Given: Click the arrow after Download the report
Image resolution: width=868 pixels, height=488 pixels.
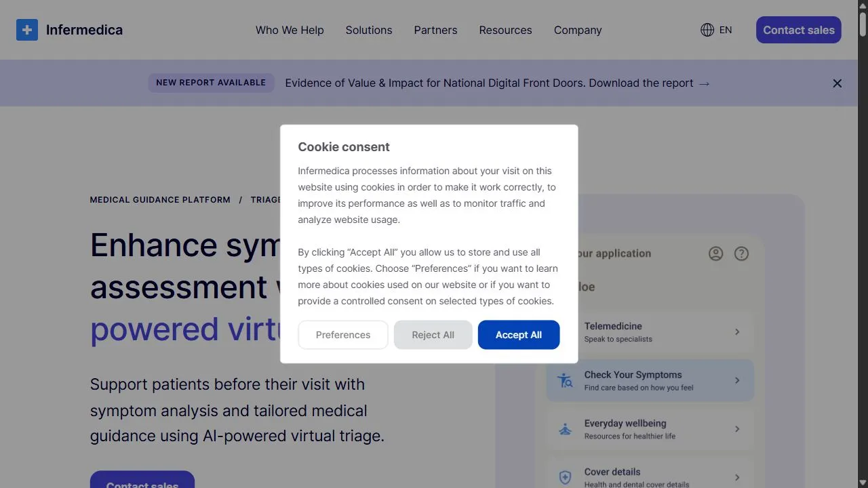Looking at the screenshot, I should [705, 83].
